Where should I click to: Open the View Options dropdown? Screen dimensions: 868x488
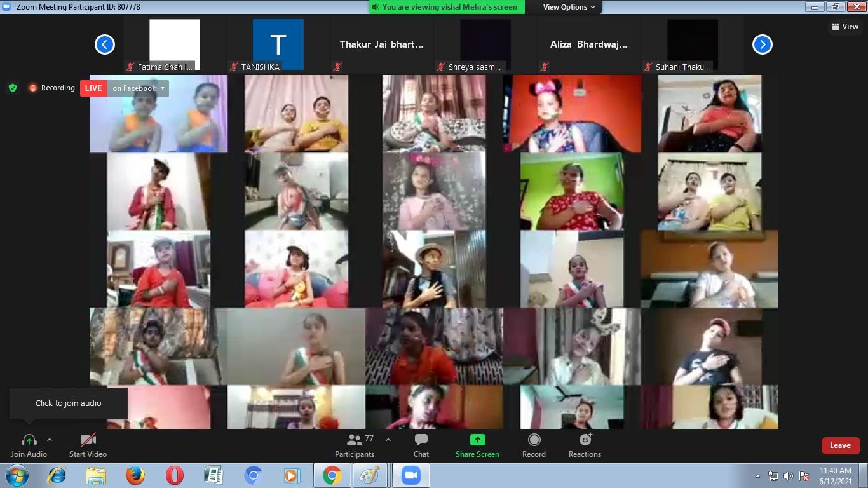click(569, 7)
